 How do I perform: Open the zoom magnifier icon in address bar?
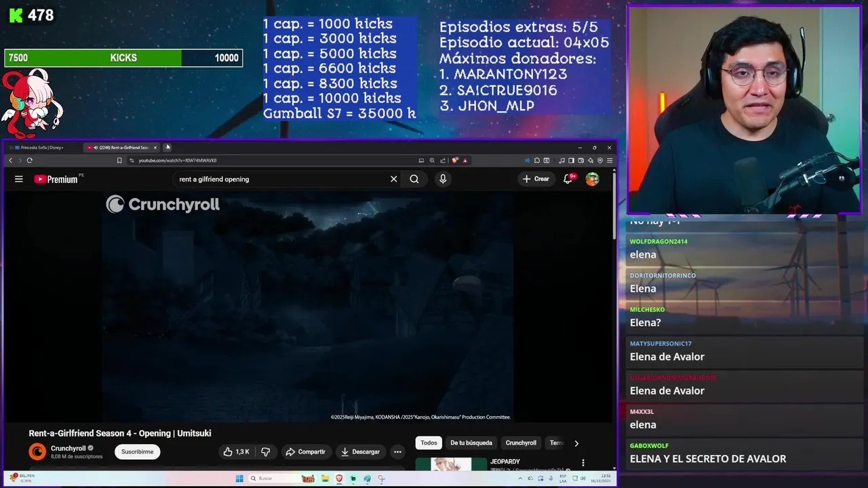pos(432,161)
